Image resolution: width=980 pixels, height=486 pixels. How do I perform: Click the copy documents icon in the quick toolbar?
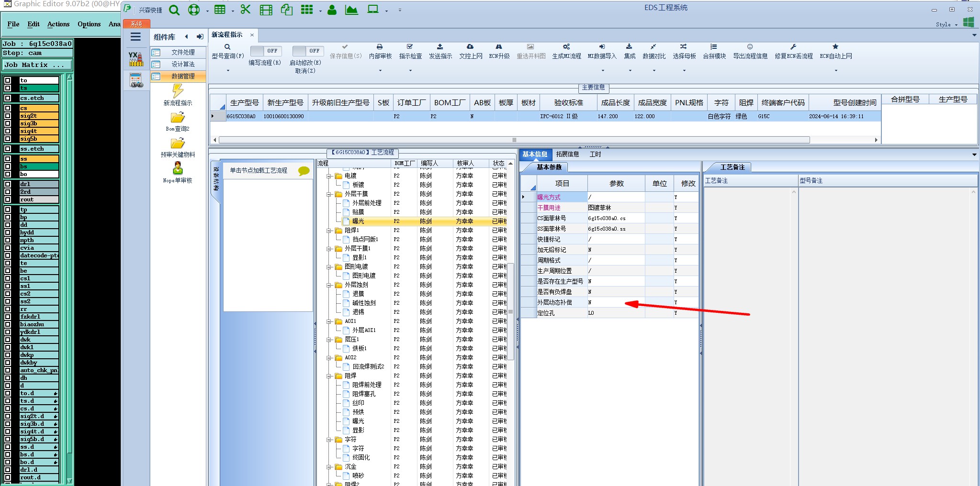pos(287,10)
